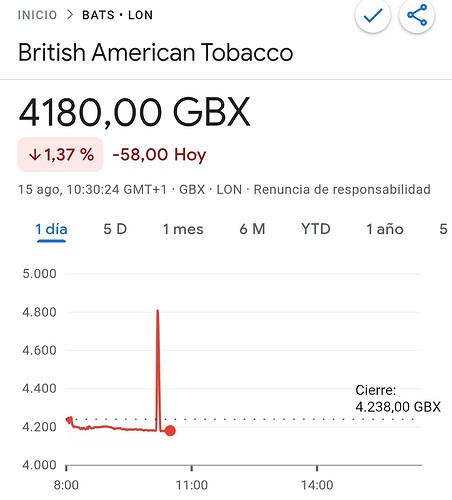Screen dimensions: 452x500
Task: Switch to the 1 mes tab
Action: click(x=183, y=229)
